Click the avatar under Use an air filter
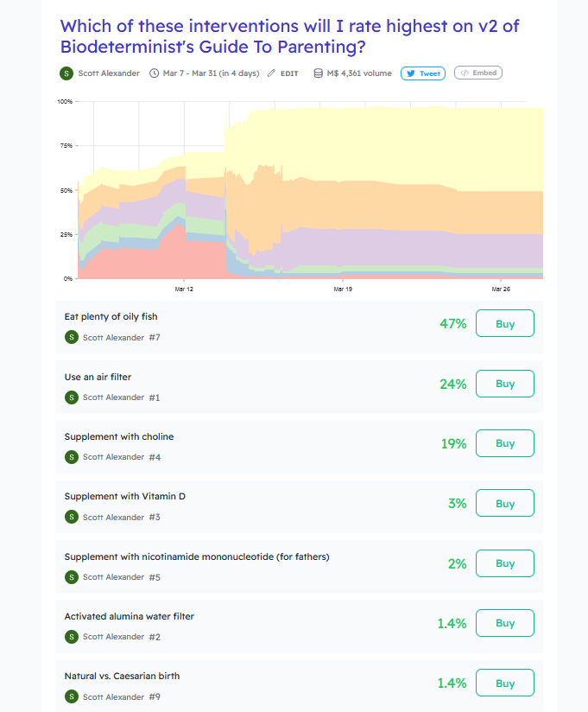 tap(71, 397)
